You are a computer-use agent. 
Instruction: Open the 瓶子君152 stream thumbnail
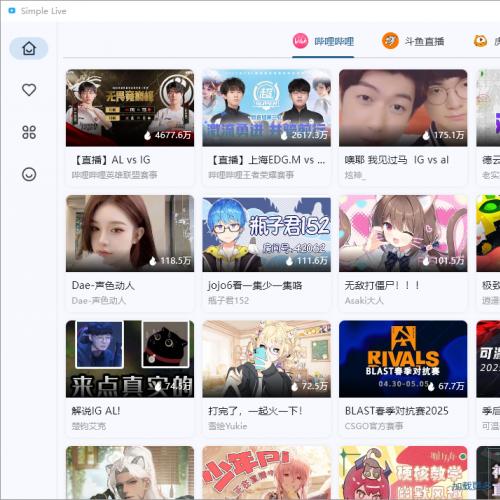[266, 233]
